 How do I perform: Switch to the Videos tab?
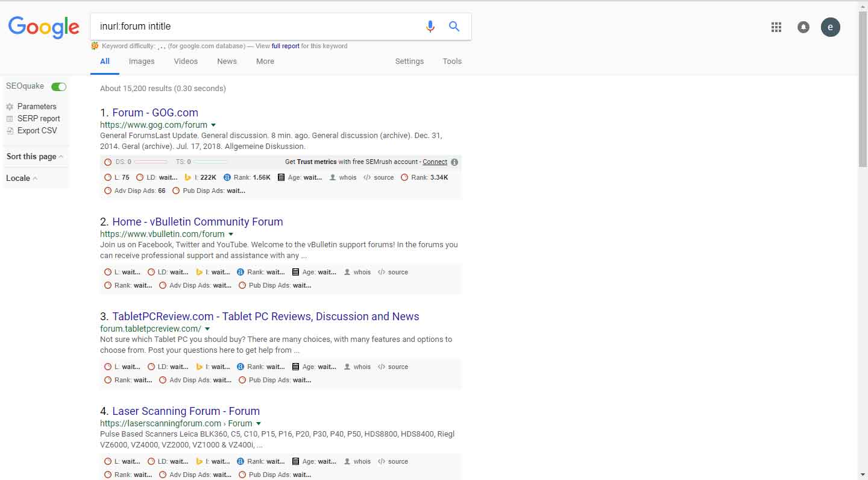(x=186, y=62)
